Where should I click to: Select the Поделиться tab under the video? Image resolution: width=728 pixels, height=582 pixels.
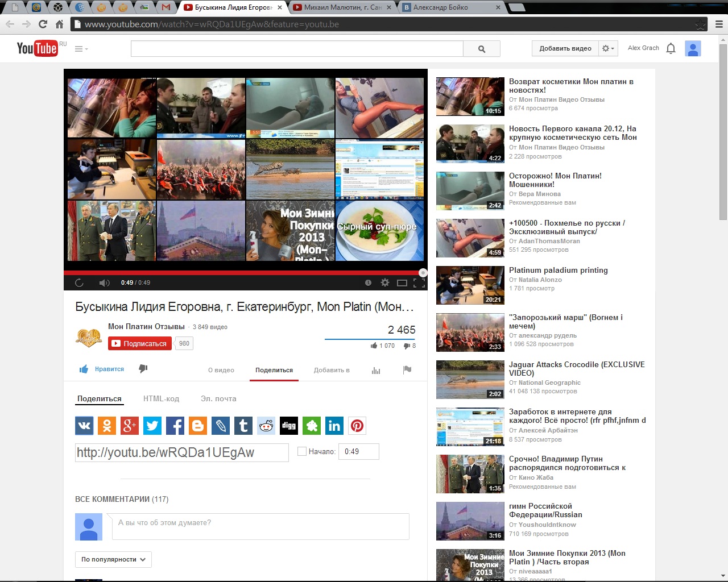click(274, 370)
